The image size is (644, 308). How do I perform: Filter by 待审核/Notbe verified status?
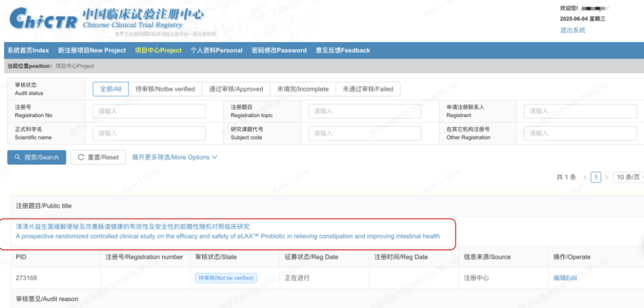coord(165,89)
